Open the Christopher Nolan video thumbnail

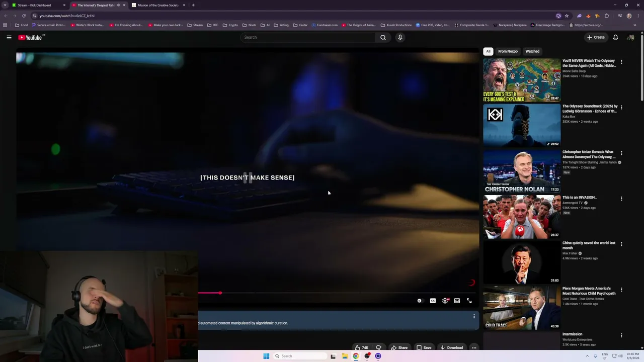(522, 171)
